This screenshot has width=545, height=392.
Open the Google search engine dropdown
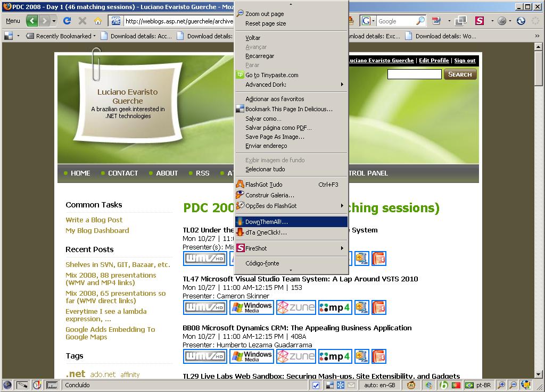coord(368,21)
